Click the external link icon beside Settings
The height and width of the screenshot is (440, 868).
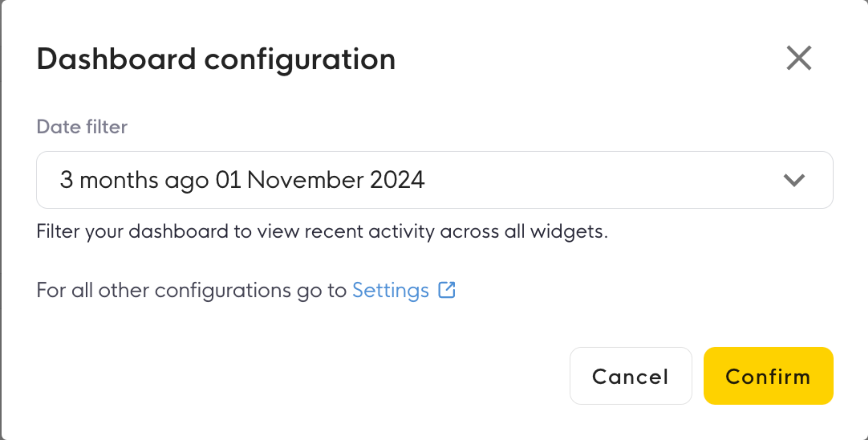(x=446, y=290)
